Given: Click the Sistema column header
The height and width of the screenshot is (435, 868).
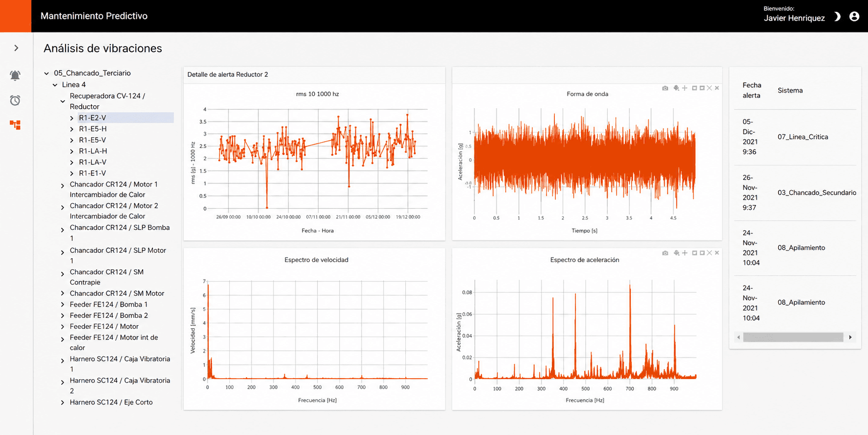Looking at the screenshot, I should pos(790,91).
